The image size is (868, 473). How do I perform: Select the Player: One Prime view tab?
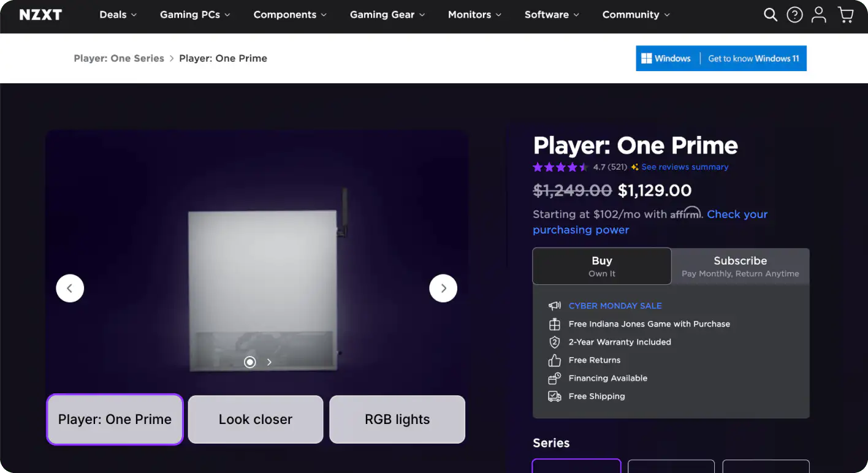pos(115,419)
